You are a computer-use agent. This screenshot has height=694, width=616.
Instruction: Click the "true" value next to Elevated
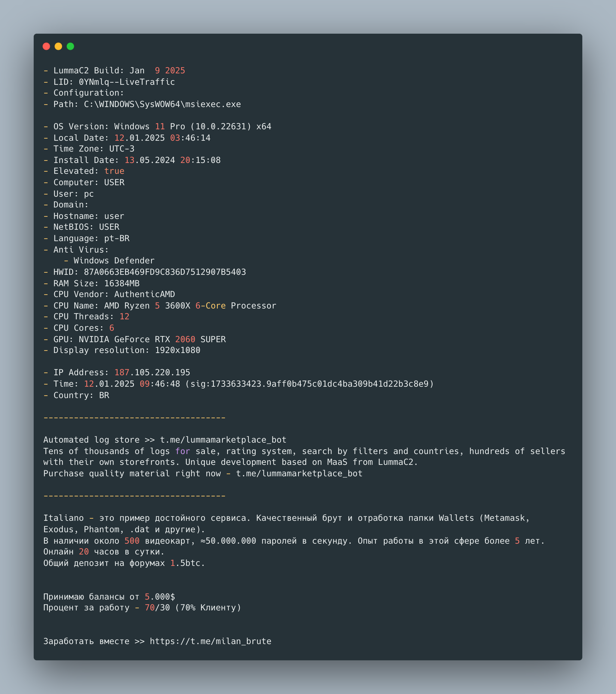tap(114, 171)
